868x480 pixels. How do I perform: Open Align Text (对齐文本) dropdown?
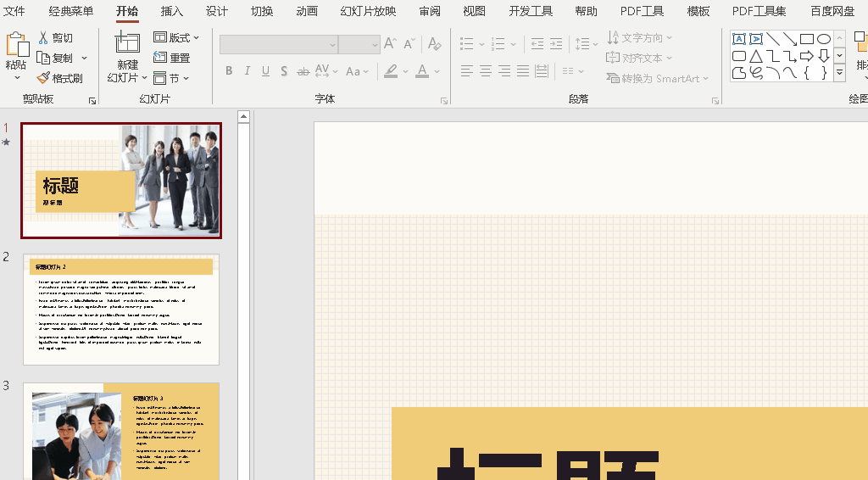[x=639, y=58]
